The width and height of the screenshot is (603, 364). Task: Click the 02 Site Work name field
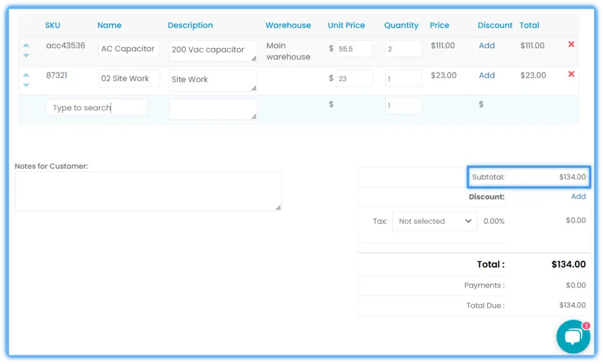(x=129, y=78)
